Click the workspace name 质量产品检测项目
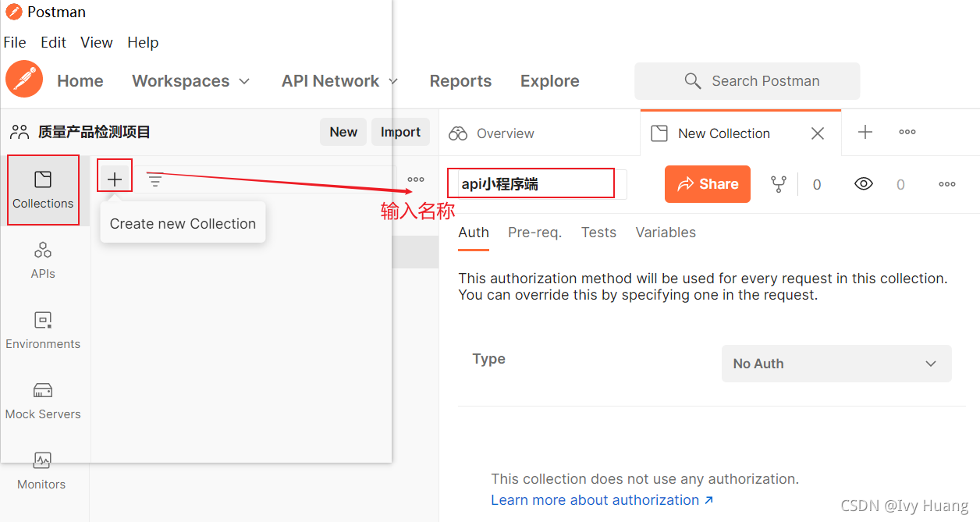 94,132
